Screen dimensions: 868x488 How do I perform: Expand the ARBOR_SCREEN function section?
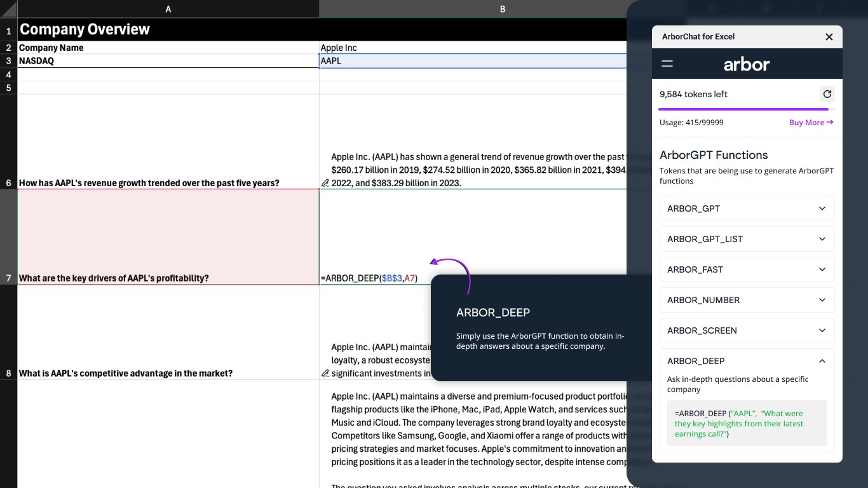pyautogui.click(x=747, y=330)
